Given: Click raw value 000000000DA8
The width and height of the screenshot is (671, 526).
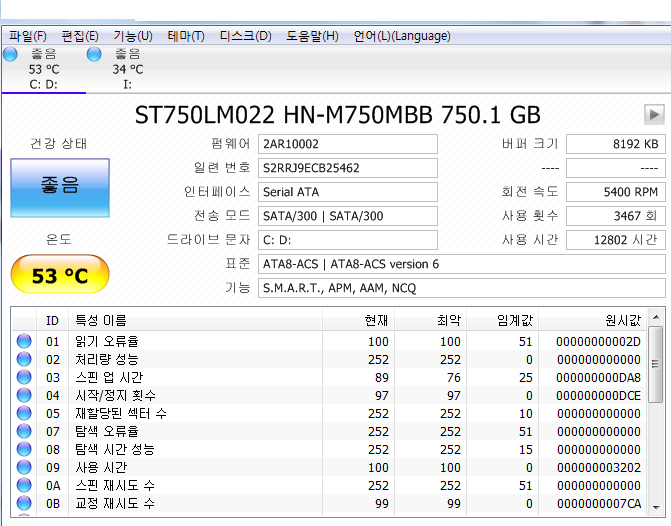Looking at the screenshot, I should click(x=598, y=377).
